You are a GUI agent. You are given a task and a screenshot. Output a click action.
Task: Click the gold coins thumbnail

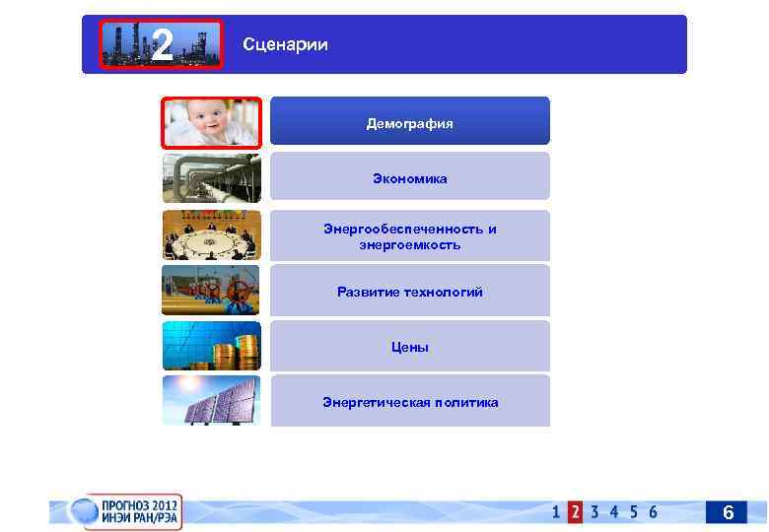(211, 346)
